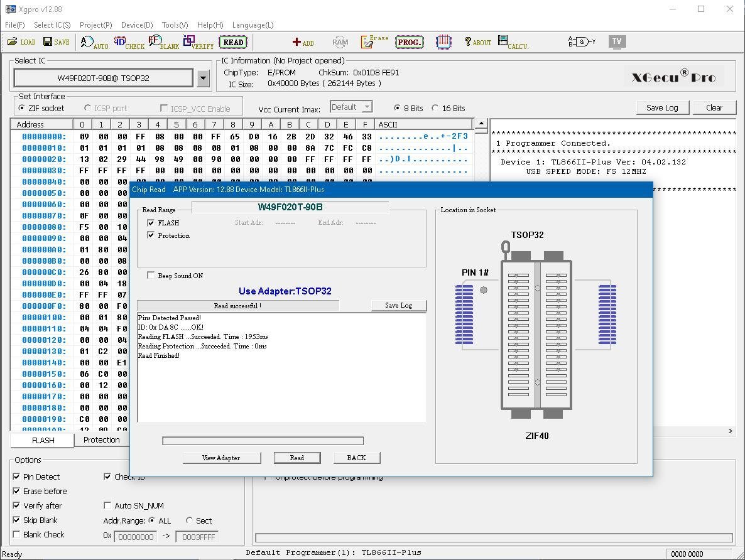The height and width of the screenshot is (560, 745).
Task: Open the File(F) menu
Action: (x=14, y=24)
